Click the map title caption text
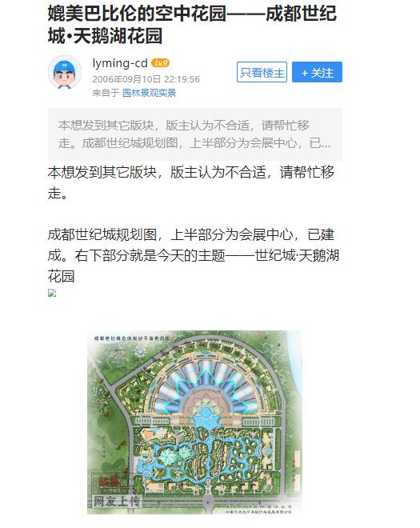The width and height of the screenshot is (420, 528). (132, 338)
